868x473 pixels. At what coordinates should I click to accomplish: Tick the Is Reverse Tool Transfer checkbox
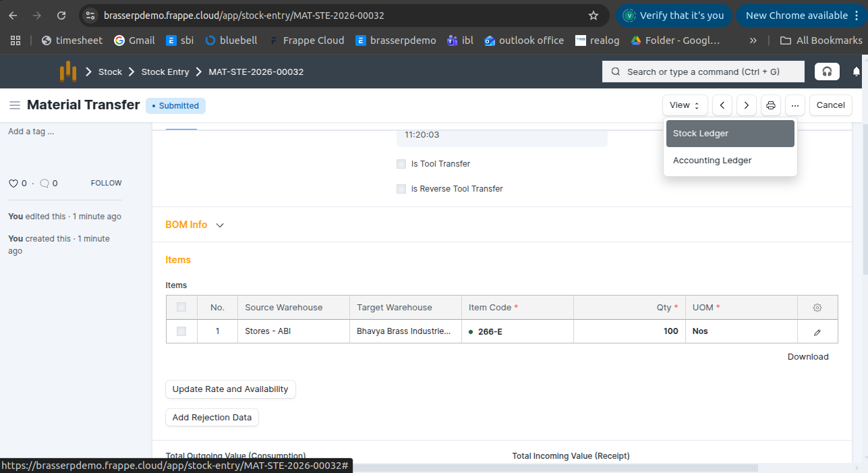tap(401, 189)
